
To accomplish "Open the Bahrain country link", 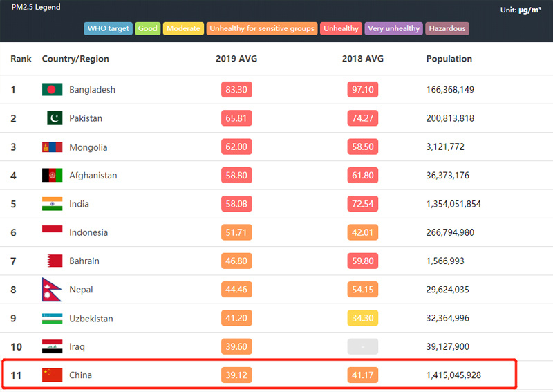I will tap(84, 261).
